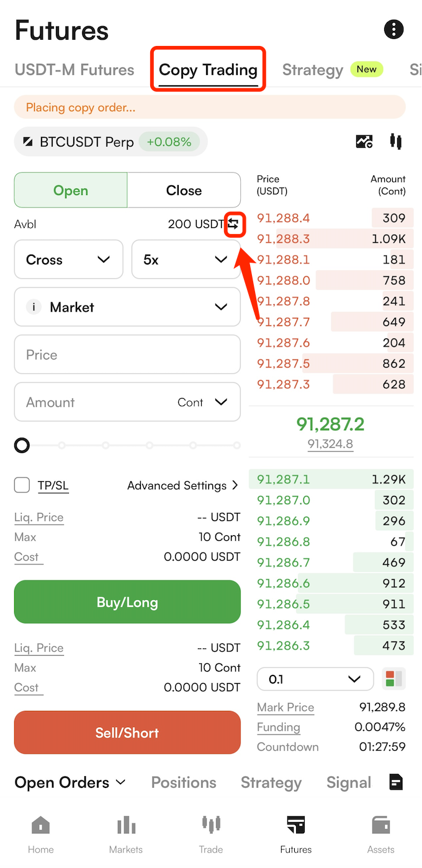Open the Positions tab
The width and height of the screenshot is (422, 868).
pyautogui.click(x=184, y=782)
